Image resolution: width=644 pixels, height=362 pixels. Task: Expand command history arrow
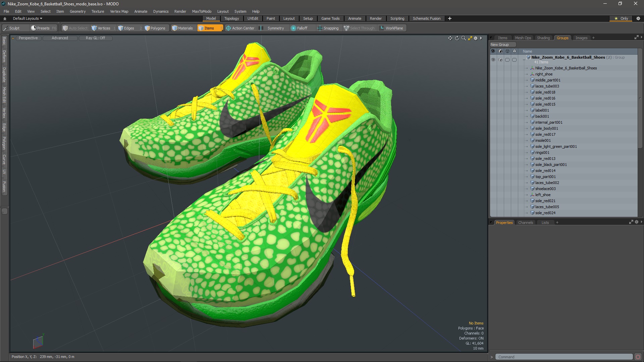click(x=492, y=357)
